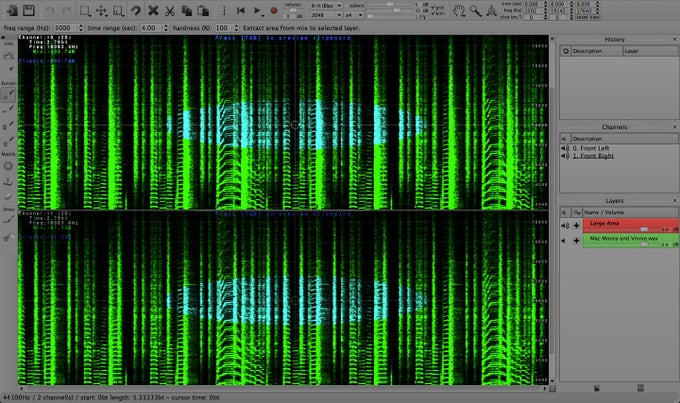Click the rewind to start button

(241, 10)
